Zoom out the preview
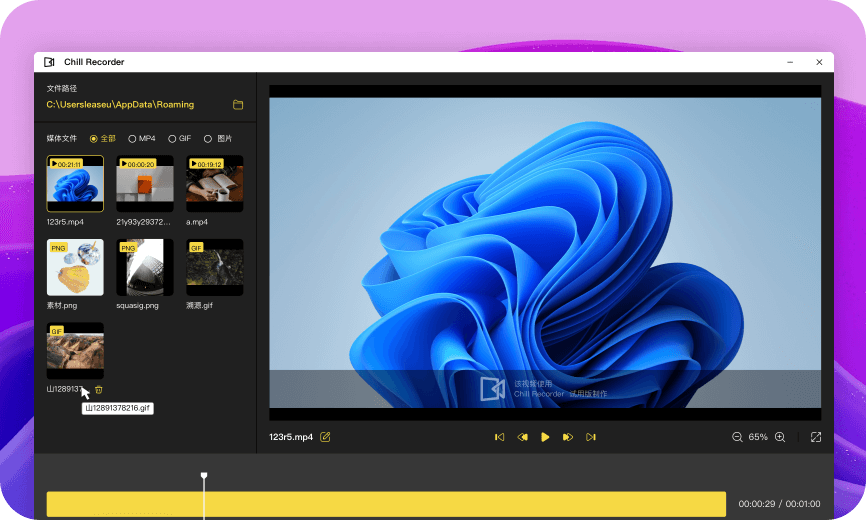This screenshot has width=866, height=520. pos(737,437)
